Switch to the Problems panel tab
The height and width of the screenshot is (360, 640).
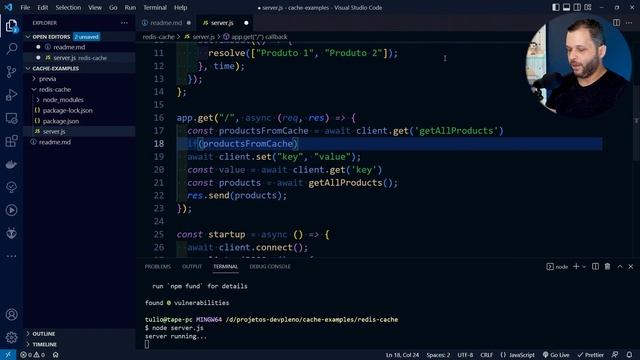click(x=158, y=267)
